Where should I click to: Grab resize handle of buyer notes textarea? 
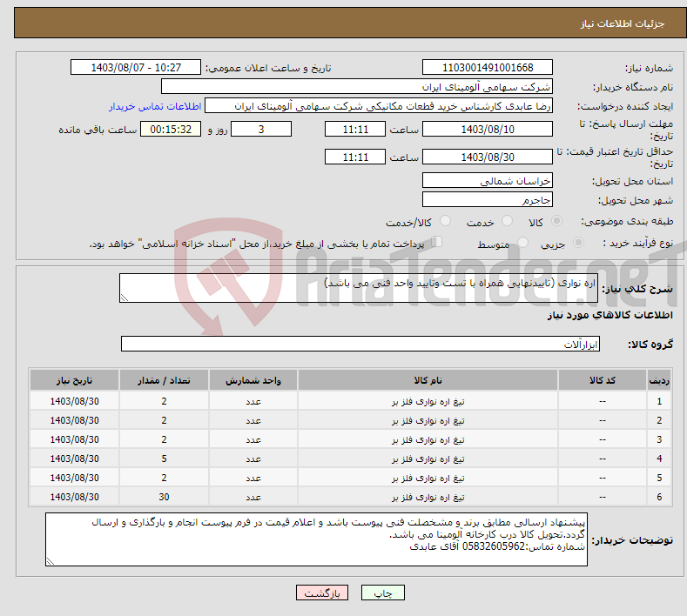click(x=51, y=561)
